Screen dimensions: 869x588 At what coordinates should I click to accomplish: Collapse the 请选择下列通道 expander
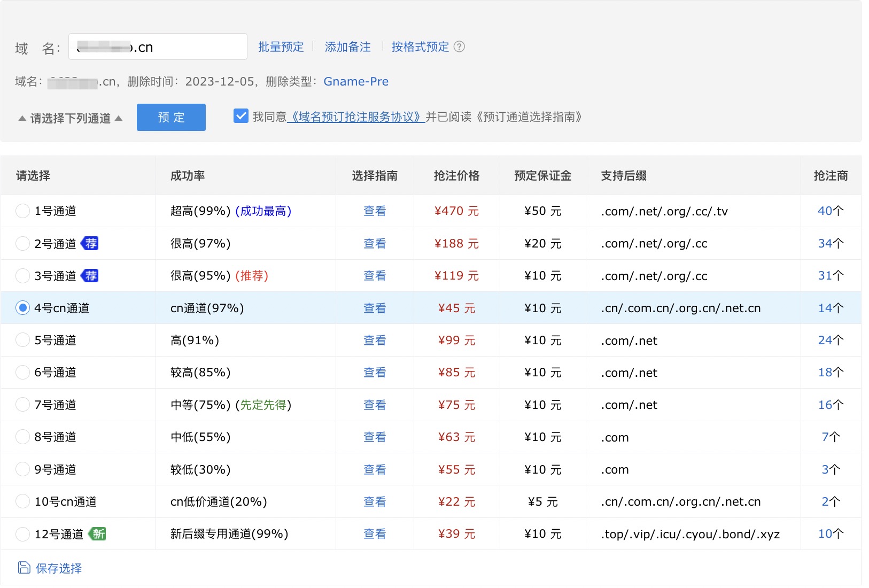pyautogui.click(x=71, y=118)
